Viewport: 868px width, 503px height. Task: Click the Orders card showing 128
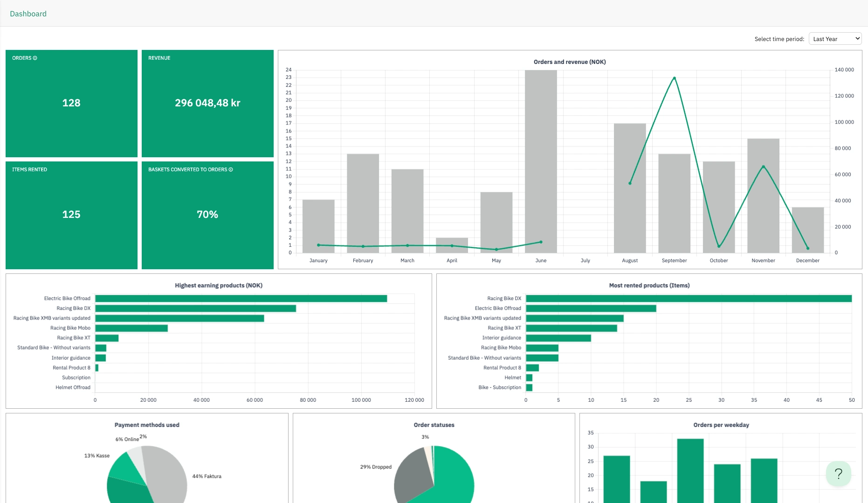(71, 104)
